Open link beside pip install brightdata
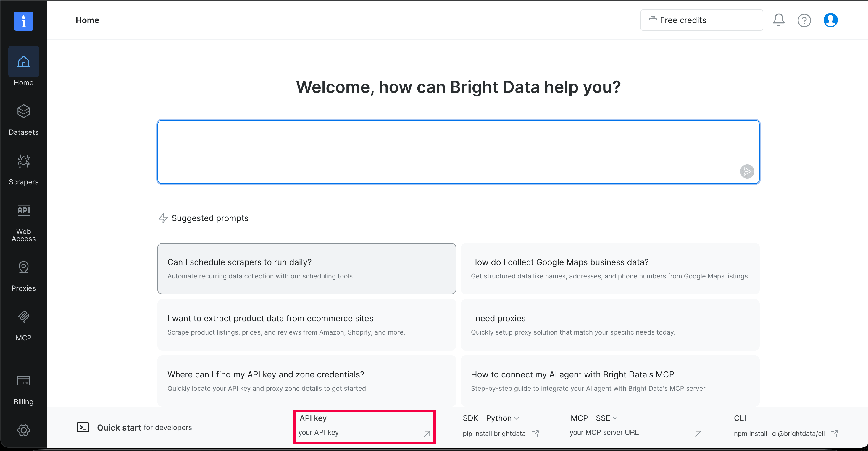Viewport: 868px width, 451px height. pos(535,434)
